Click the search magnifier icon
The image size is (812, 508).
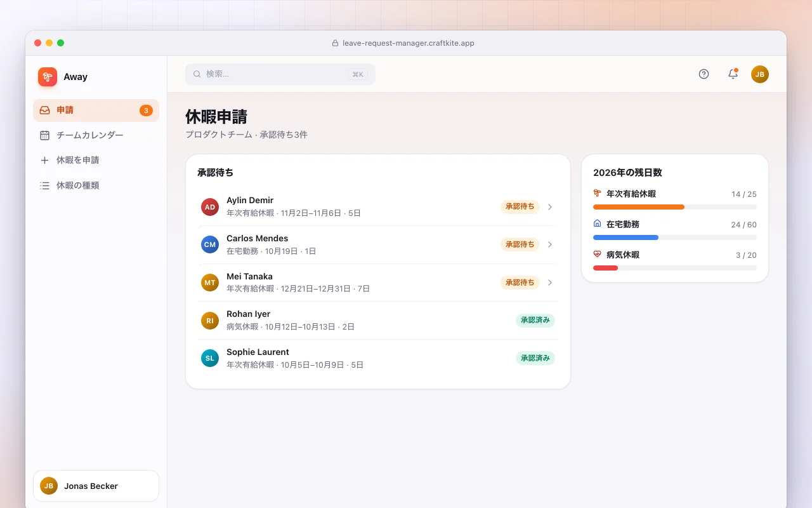197,74
